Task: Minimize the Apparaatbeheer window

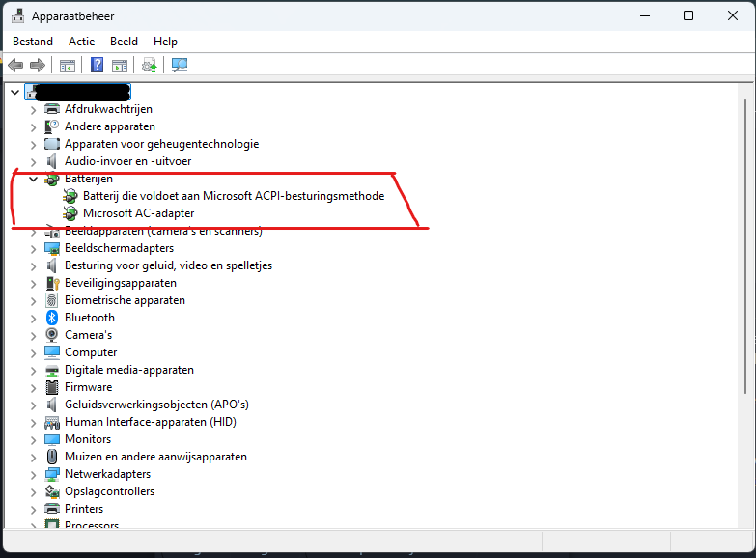Action: point(645,15)
